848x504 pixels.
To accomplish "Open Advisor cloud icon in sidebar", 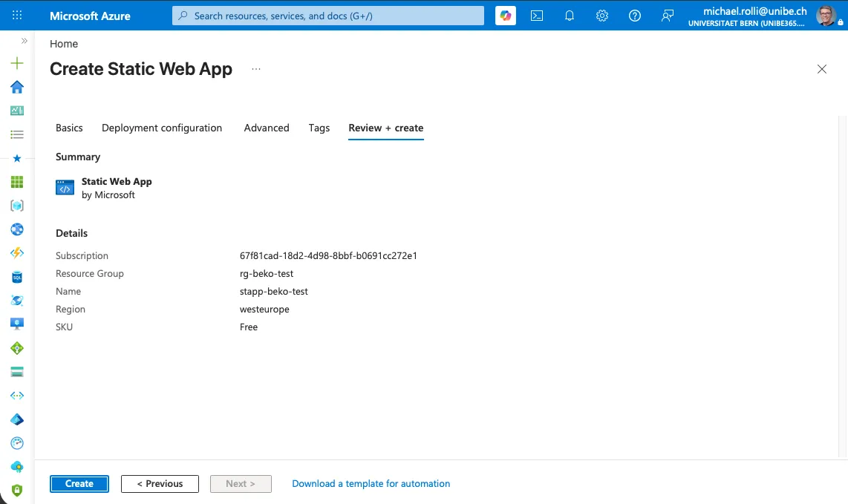I will tap(17, 467).
